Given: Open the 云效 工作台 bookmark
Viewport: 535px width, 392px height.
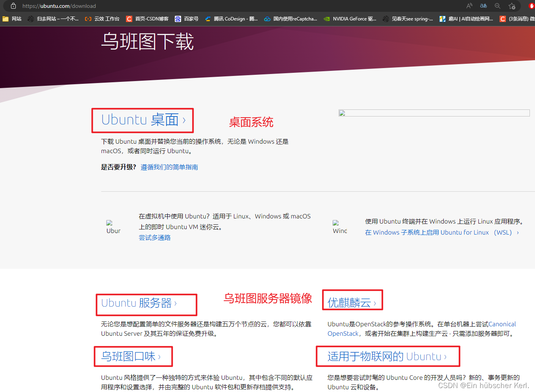Looking at the screenshot, I should point(102,18).
